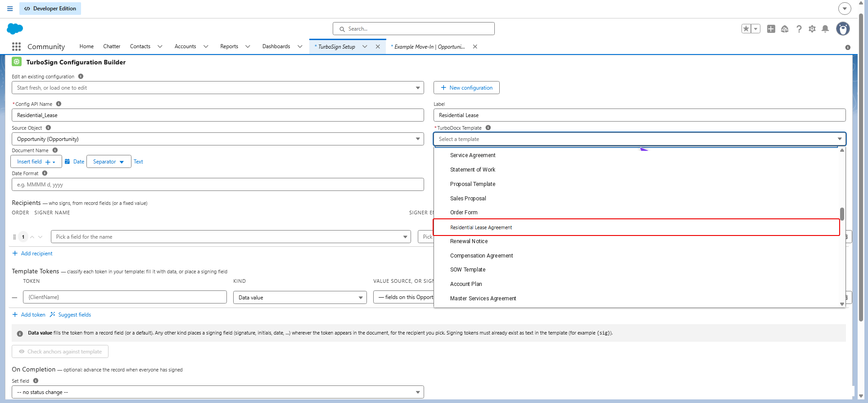868x403 pixels.
Task: Go to the Chatter tab
Action: pyautogui.click(x=112, y=47)
